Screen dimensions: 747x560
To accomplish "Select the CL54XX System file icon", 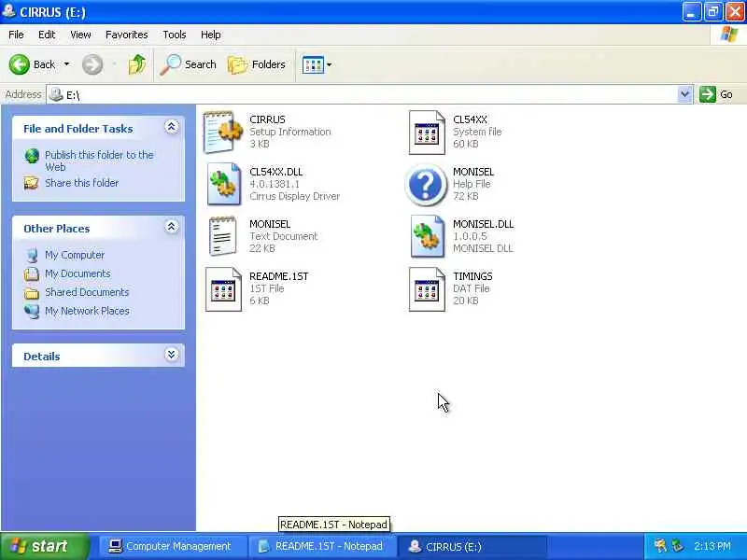I will pos(427,133).
